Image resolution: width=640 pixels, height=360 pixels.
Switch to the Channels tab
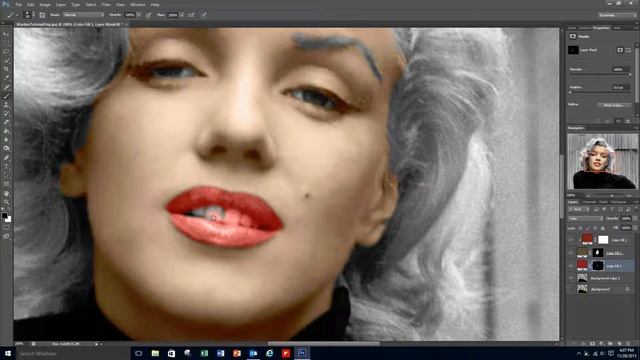(x=589, y=202)
